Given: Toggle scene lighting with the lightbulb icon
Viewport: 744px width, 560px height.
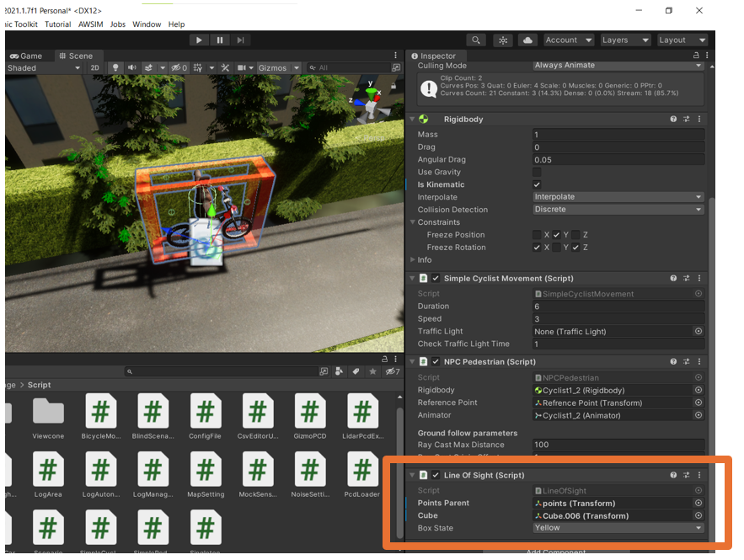Looking at the screenshot, I should [116, 68].
